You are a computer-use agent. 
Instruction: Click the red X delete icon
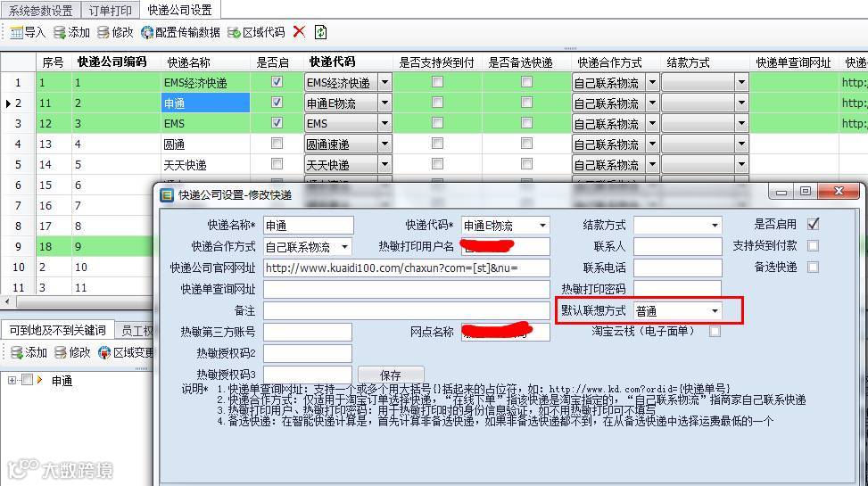tap(299, 31)
